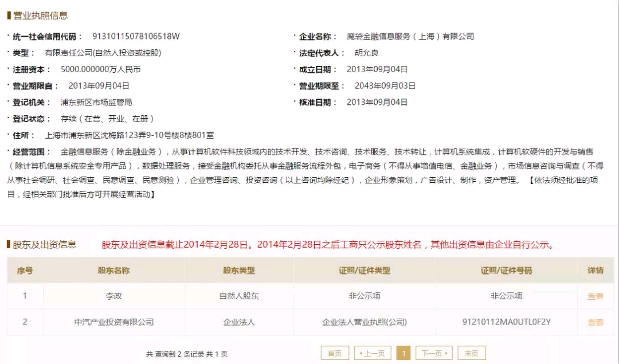Click the 企业法人营业执照(公司) cell
Screen dimensions: 619x364
(365, 322)
